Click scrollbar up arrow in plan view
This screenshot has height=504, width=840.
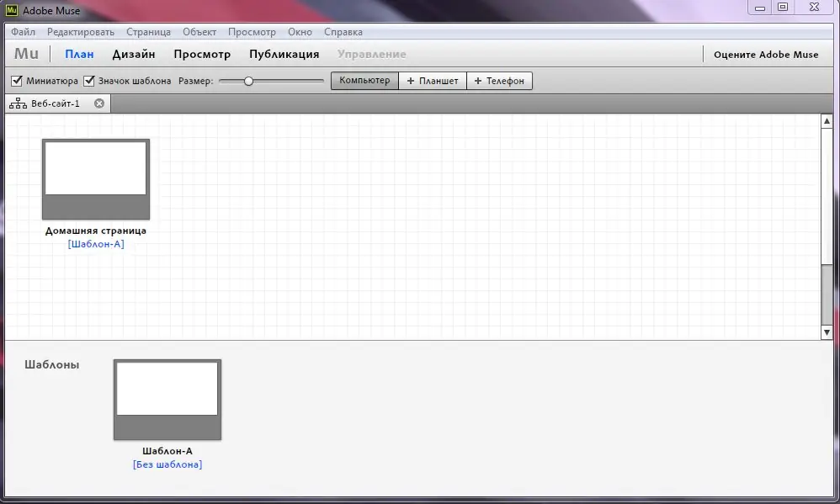(x=827, y=121)
